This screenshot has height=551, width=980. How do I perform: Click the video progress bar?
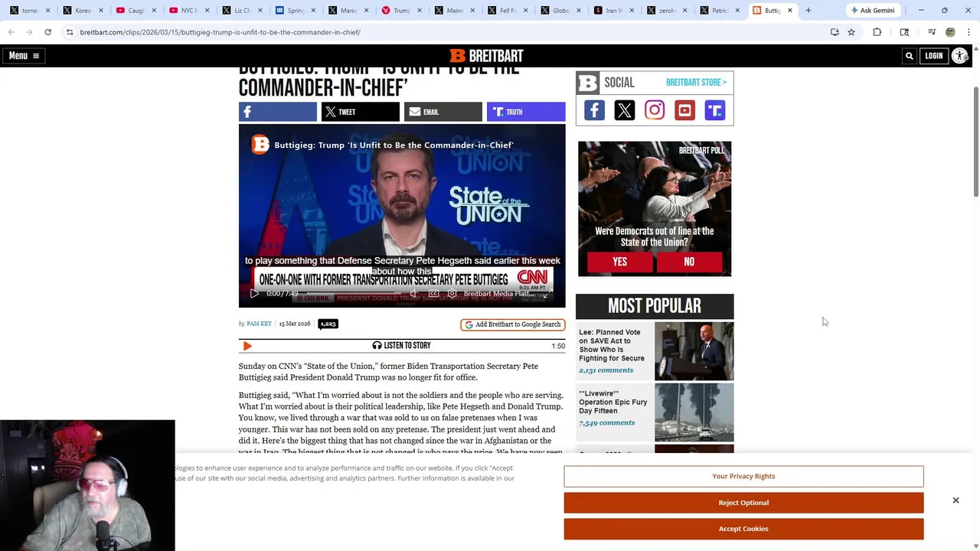point(353,293)
